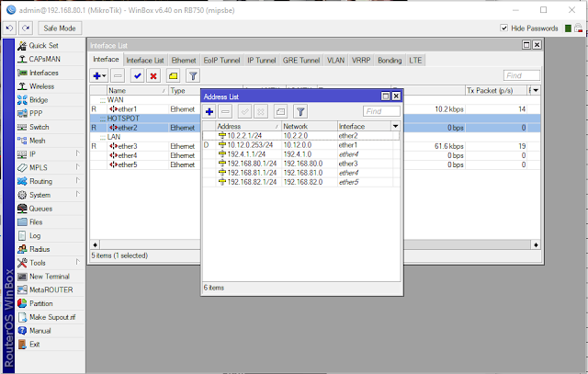The height and width of the screenshot is (374, 588).
Task: Click Find field in Interface List
Action: point(522,75)
